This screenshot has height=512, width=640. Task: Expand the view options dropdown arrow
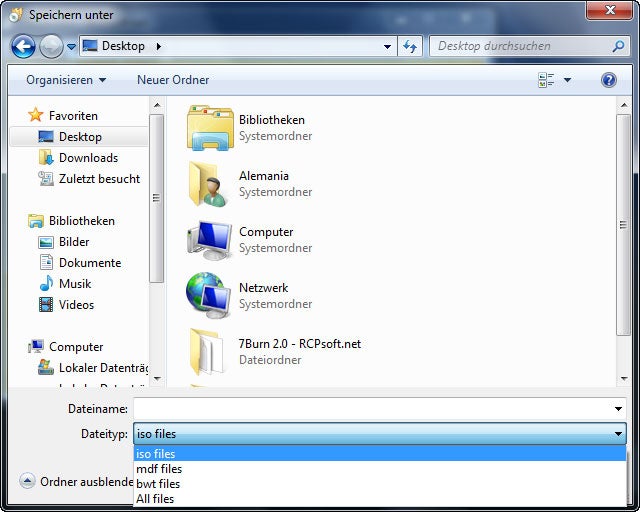pos(567,80)
